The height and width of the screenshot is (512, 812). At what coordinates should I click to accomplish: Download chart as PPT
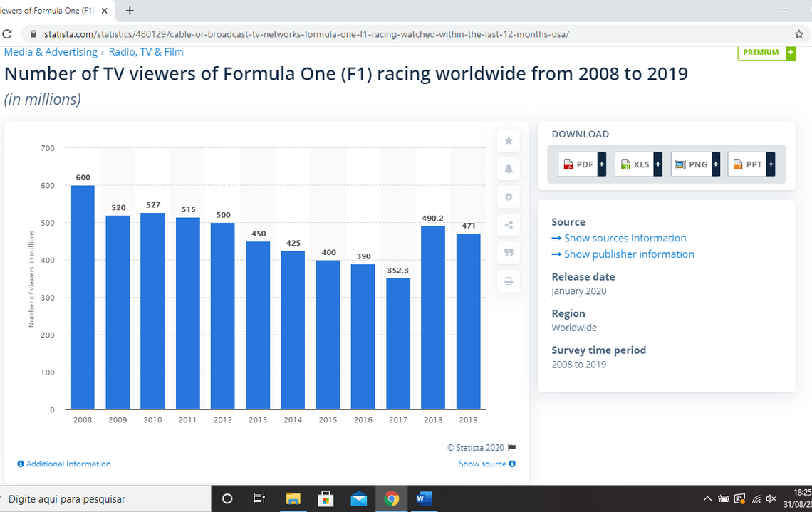pyautogui.click(x=751, y=164)
